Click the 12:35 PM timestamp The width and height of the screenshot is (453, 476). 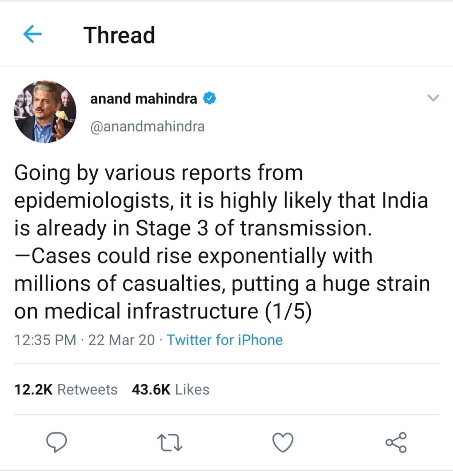point(45,340)
